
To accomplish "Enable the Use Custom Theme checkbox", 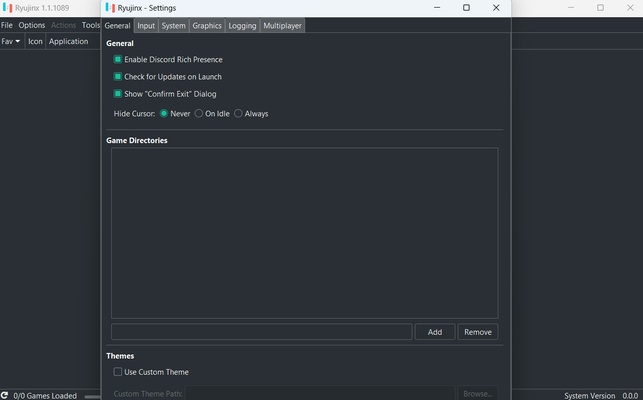I will 118,372.
